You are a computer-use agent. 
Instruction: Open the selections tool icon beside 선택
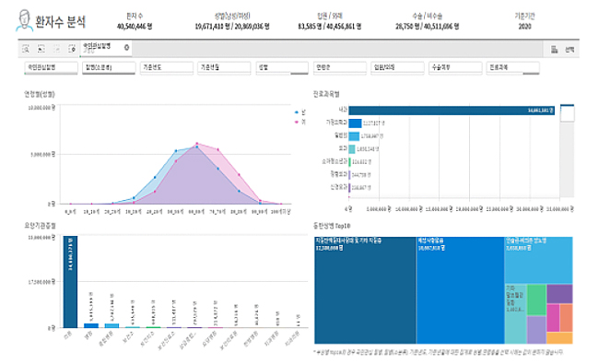pos(554,49)
